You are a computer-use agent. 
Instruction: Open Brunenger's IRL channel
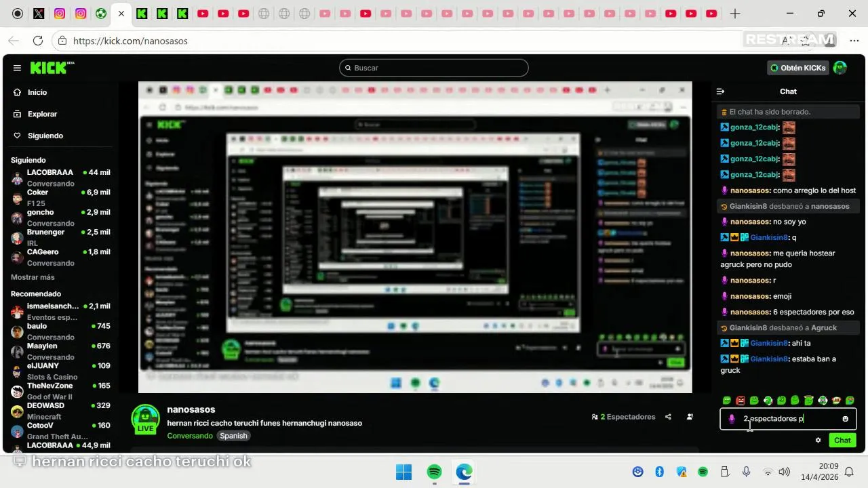coord(60,237)
